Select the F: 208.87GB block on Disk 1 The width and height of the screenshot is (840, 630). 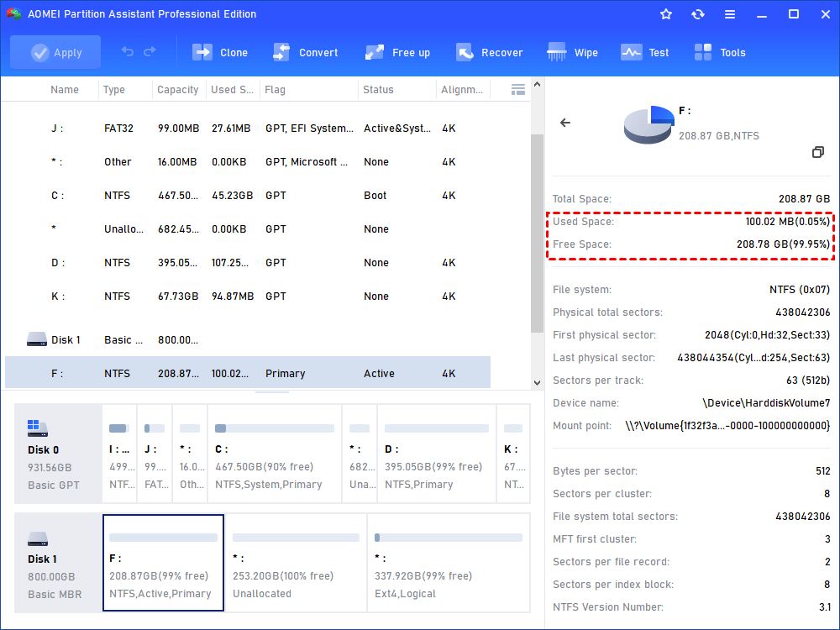point(164,563)
